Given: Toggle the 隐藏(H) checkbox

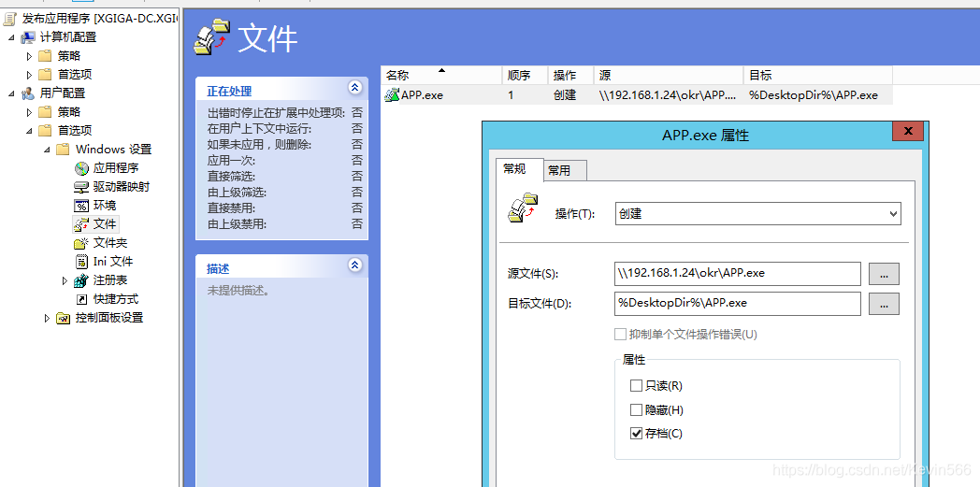Looking at the screenshot, I should (636, 409).
